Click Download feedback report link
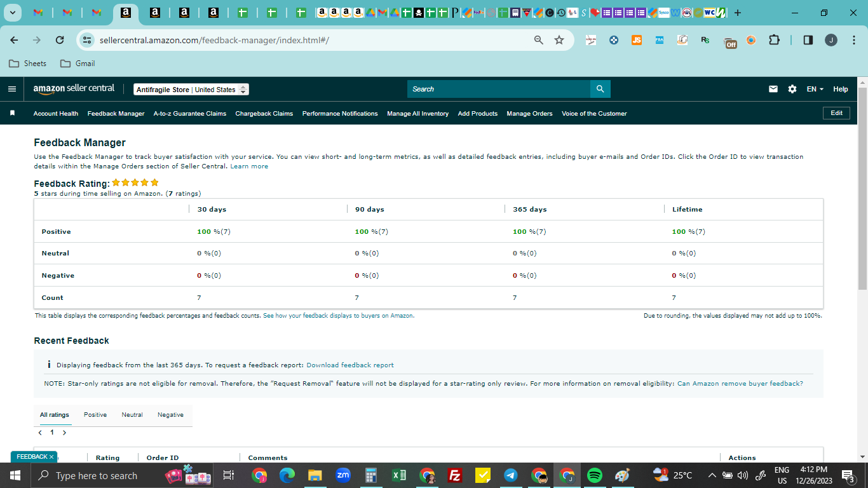This screenshot has width=868, height=488. click(x=350, y=365)
